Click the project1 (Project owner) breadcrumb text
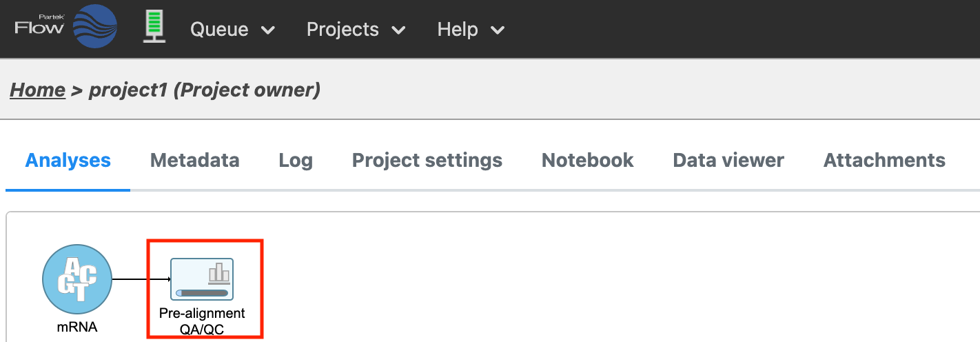Screen dimensions: 980x342 pyautogui.click(x=205, y=90)
